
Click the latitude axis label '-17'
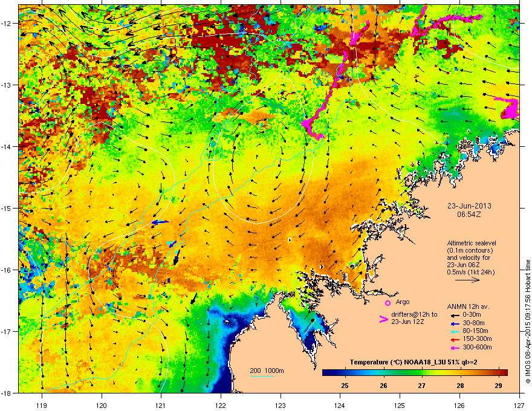click(x=6, y=331)
